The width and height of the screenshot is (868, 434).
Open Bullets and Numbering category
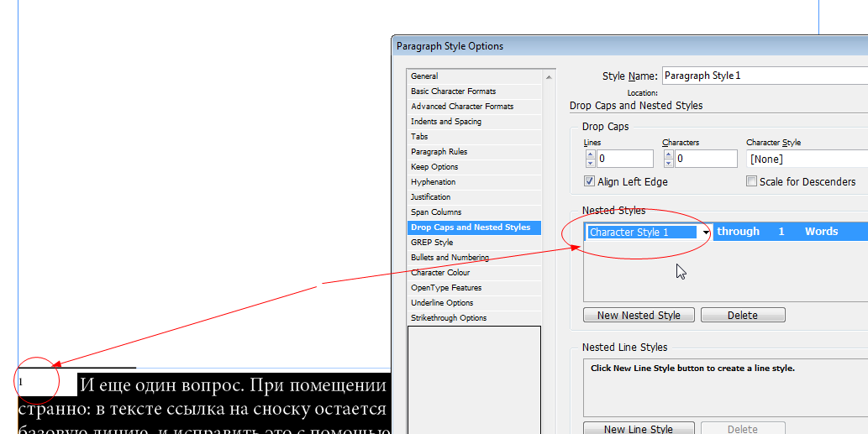click(474, 257)
